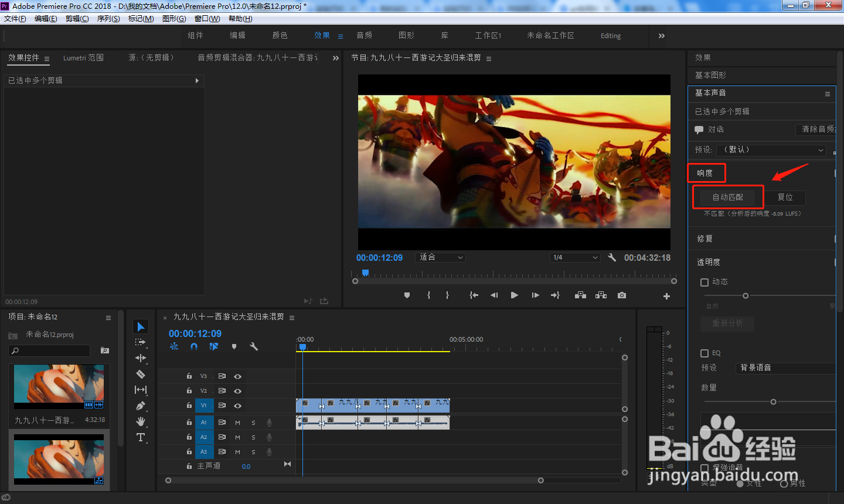The height and width of the screenshot is (504, 844).
Task: Expand source panel tabs overflow chevron
Action: (x=336, y=58)
